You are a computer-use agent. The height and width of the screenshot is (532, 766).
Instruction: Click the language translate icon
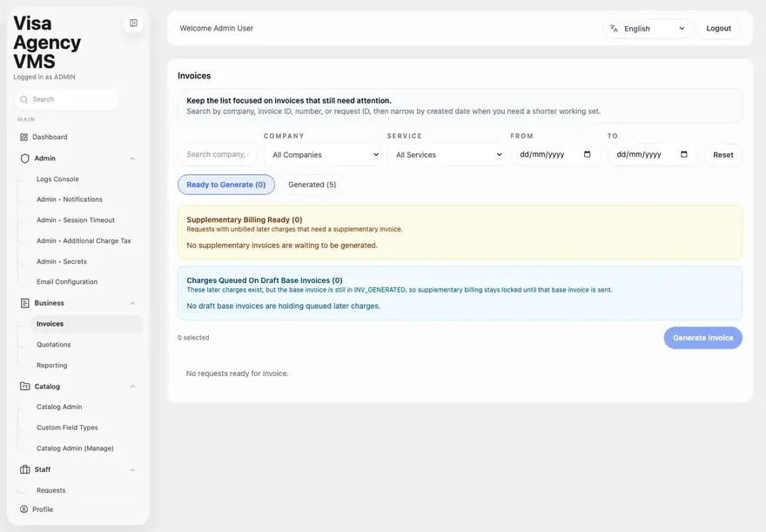(x=614, y=29)
